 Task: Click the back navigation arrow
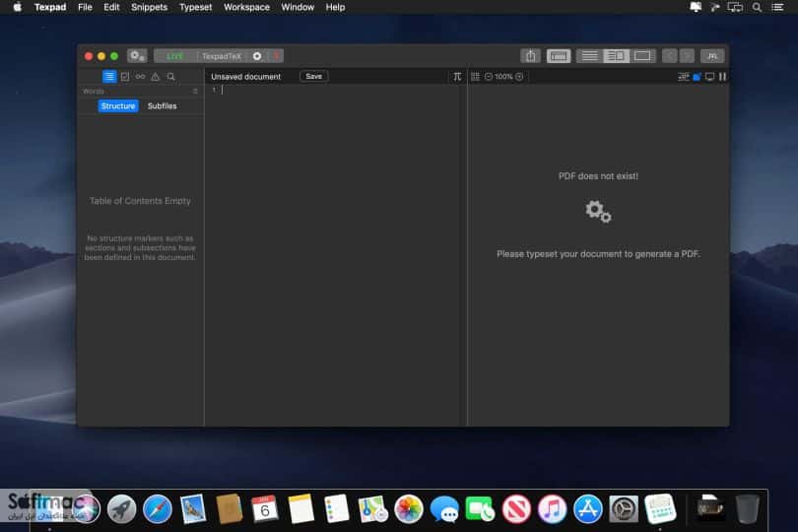point(669,56)
